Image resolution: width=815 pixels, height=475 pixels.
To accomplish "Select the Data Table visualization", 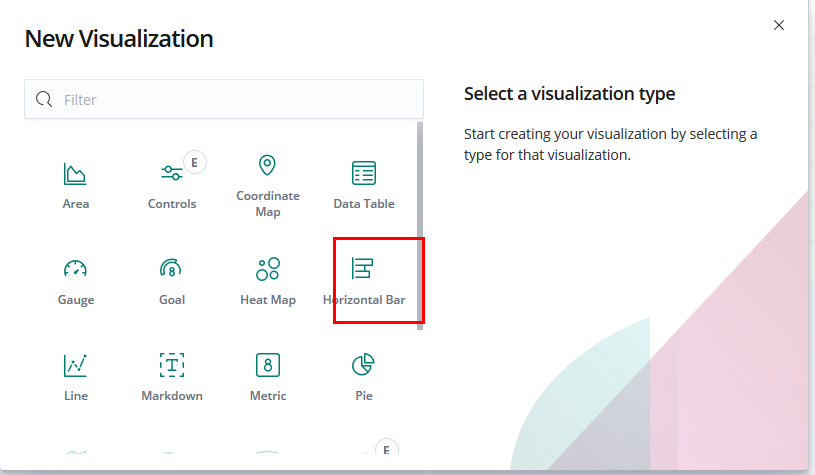I will [x=364, y=184].
